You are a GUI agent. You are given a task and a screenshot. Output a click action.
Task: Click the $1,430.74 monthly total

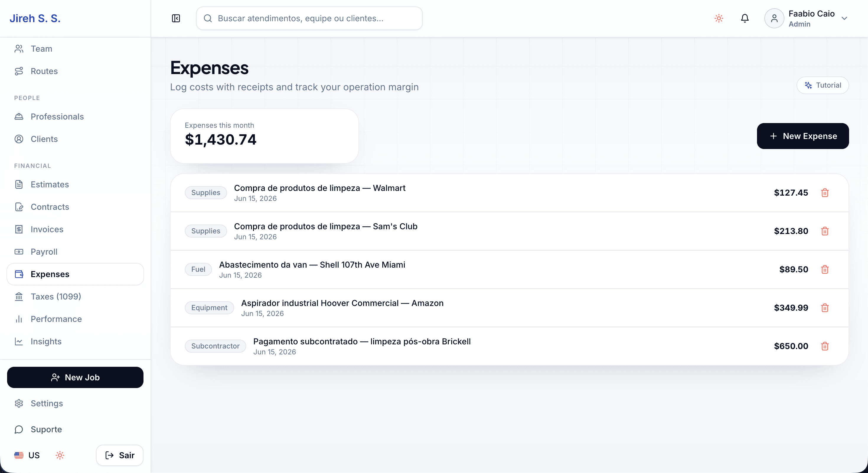click(x=220, y=139)
